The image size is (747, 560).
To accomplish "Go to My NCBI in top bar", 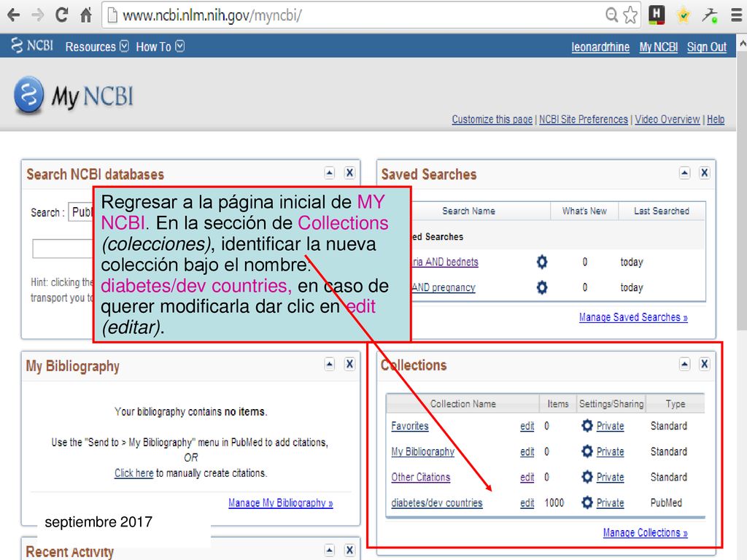I will 659,47.
